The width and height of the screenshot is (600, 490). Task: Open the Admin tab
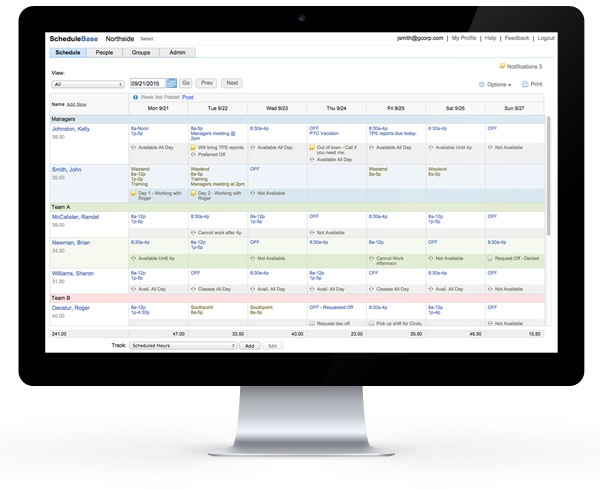click(x=177, y=52)
